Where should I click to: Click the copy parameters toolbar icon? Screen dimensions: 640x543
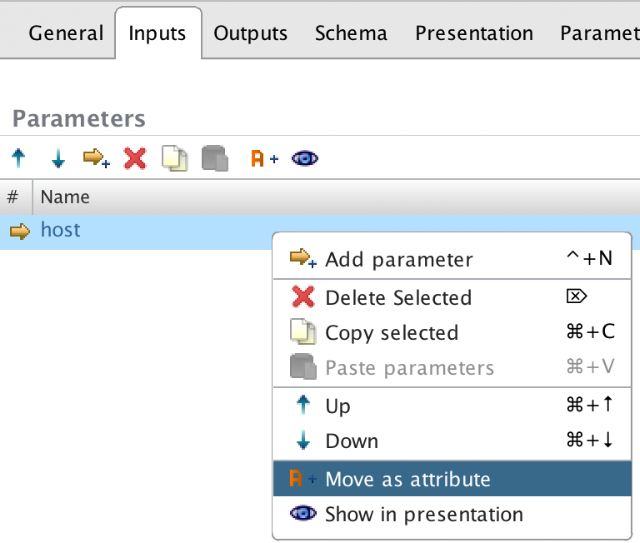pos(174,158)
